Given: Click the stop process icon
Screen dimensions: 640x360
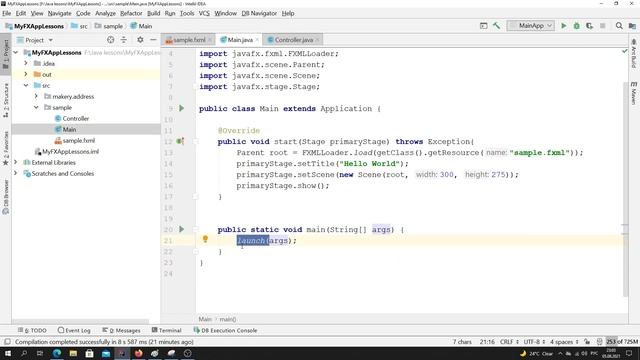Looking at the screenshot, I should (x=602, y=26).
